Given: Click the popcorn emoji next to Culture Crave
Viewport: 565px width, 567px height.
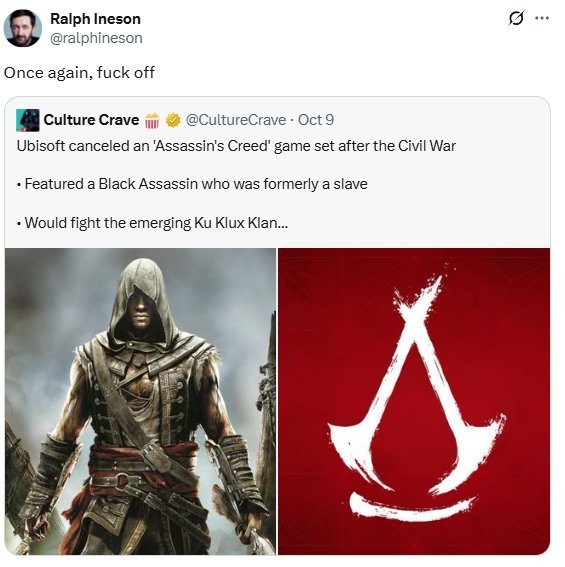Looking at the screenshot, I should pos(152,120).
